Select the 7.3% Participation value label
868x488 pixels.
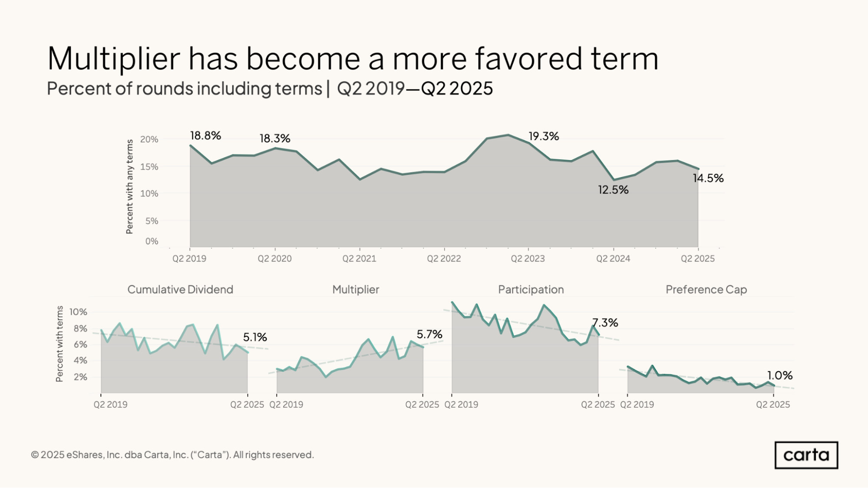[605, 322]
